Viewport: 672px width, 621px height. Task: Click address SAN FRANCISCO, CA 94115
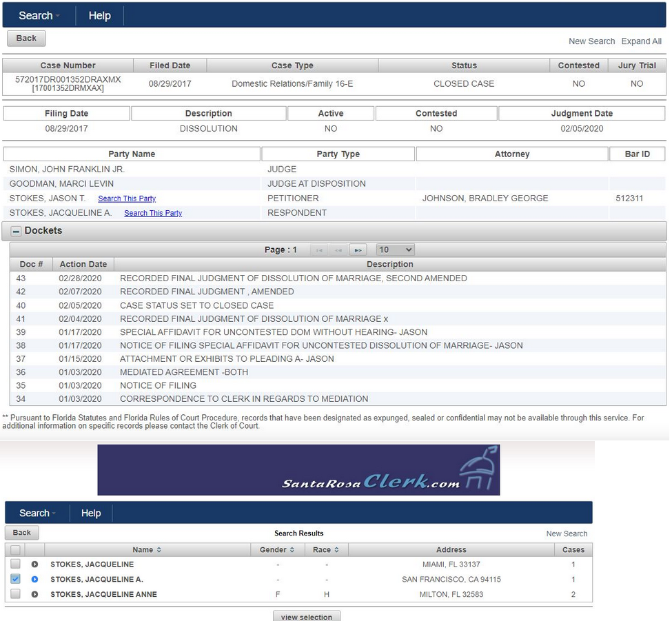tap(451, 580)
